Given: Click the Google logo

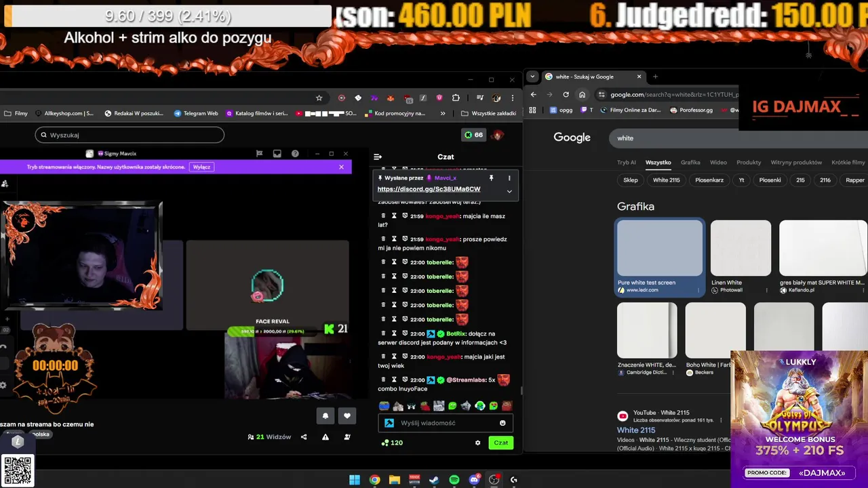Looking at the screenshot, I should coord(572,138).
